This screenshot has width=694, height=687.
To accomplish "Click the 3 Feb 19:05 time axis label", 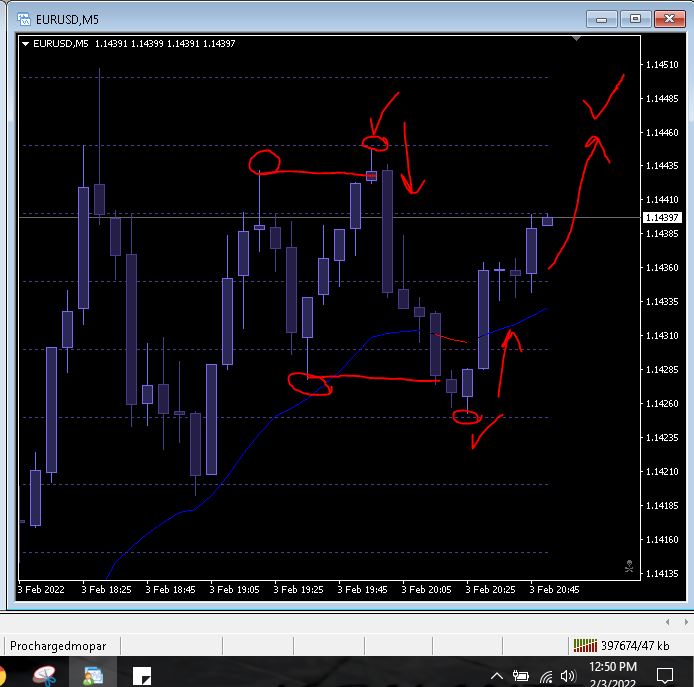I will click(x=234, y=590).
